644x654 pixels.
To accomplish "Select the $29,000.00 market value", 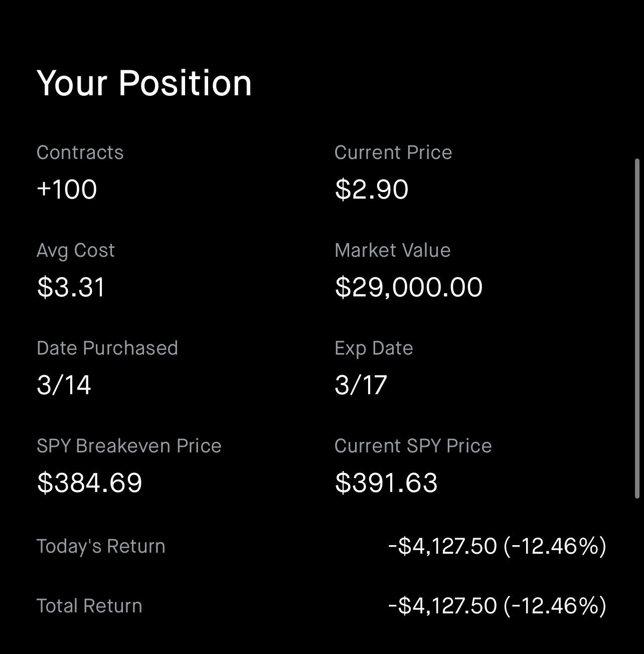I will [x=408, y=287].
